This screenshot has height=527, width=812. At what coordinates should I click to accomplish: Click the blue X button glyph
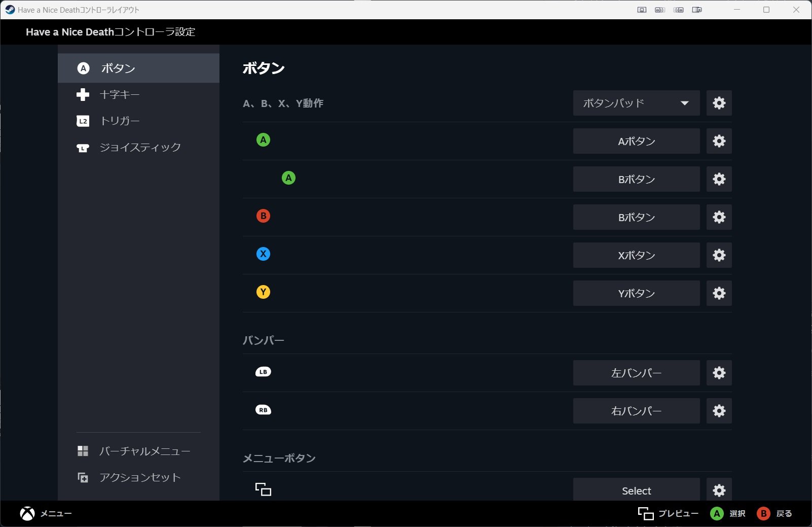pyautogui.click(x=263, y=254)
